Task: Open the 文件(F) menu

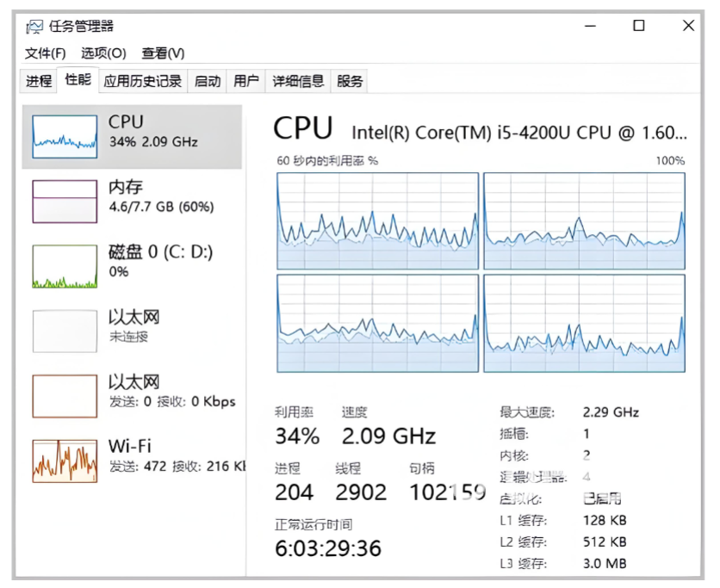Action: (46, 53)
